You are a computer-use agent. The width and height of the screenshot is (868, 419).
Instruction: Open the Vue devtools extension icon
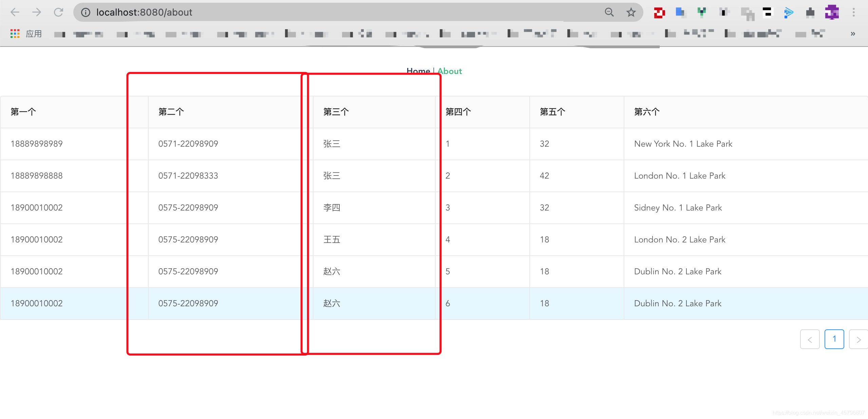point(702,12)
